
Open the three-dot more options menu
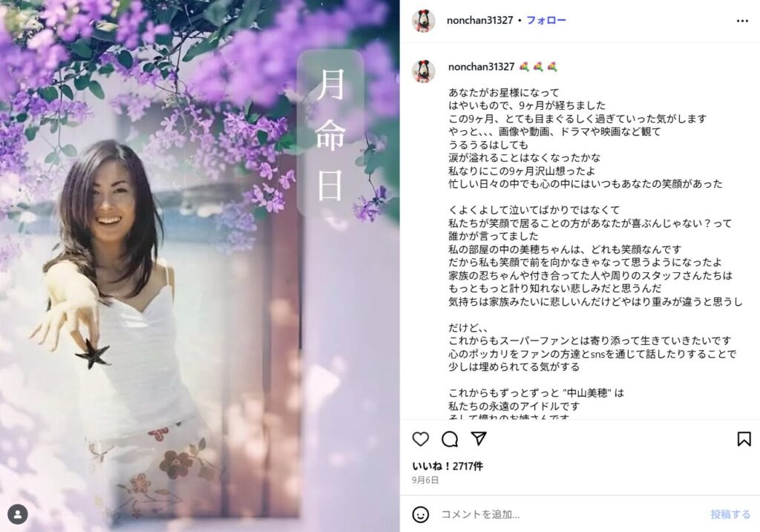[742, 21]
